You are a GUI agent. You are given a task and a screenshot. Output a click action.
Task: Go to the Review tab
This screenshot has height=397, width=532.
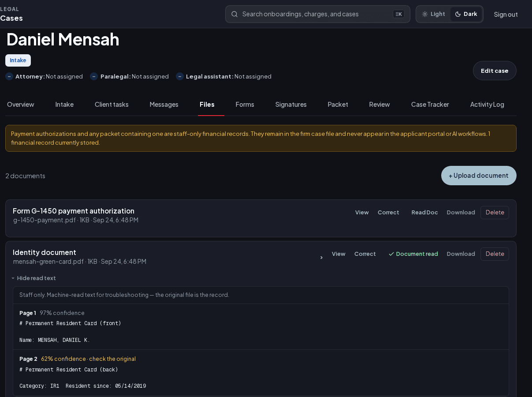point(379,105)
